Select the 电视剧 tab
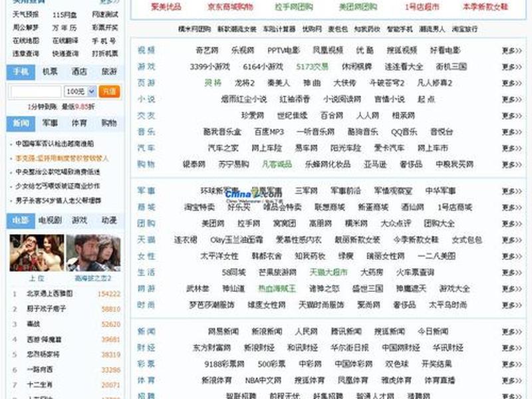The width and height of the screenshot is (532, 399). [x=50, y=220]
